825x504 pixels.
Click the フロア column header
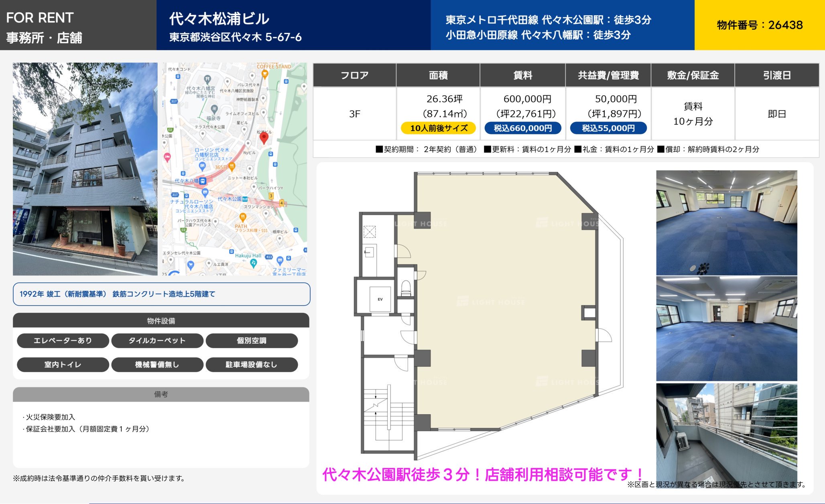[354, 75]
